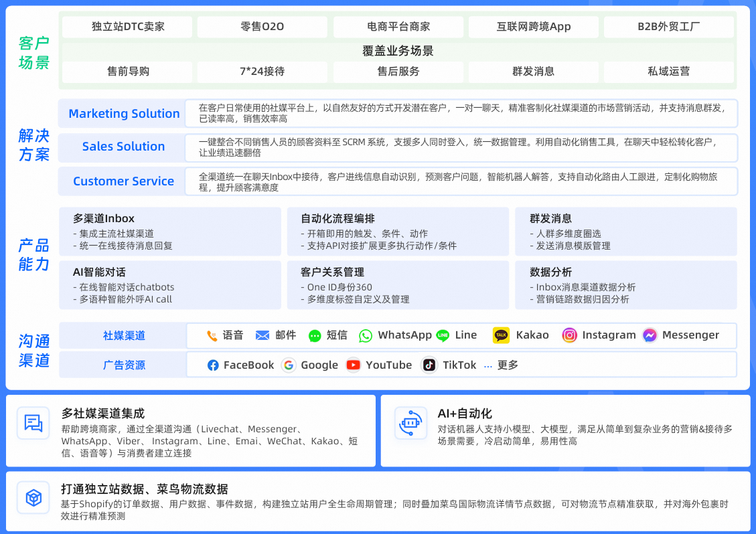The height and width of the screenshot is (534, 756).
Task: Switch to the Customer Service section
Action: [123, 181]
